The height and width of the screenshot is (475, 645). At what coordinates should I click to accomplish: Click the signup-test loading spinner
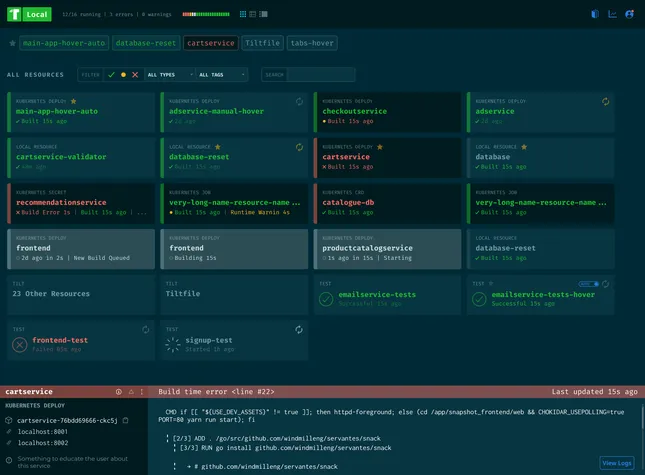[173, 345]
